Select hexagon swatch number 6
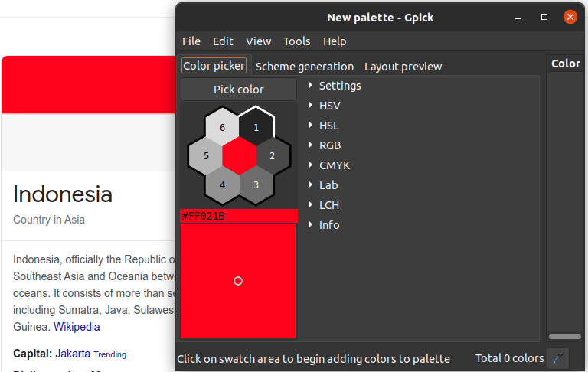Image resolution: width=588 pixels, height=372 pixels. coord(222,127)
